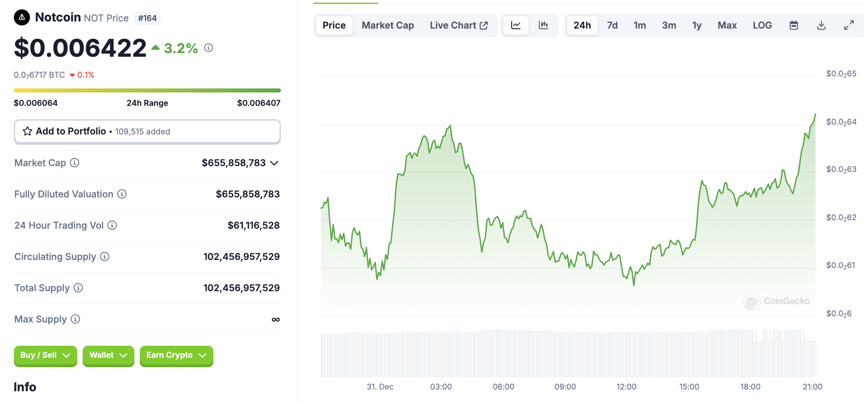The height and width of the screenshot is (402, 868).
Task: Open the Buy / Sell dropdown
Action: click(x=46, y=356)
